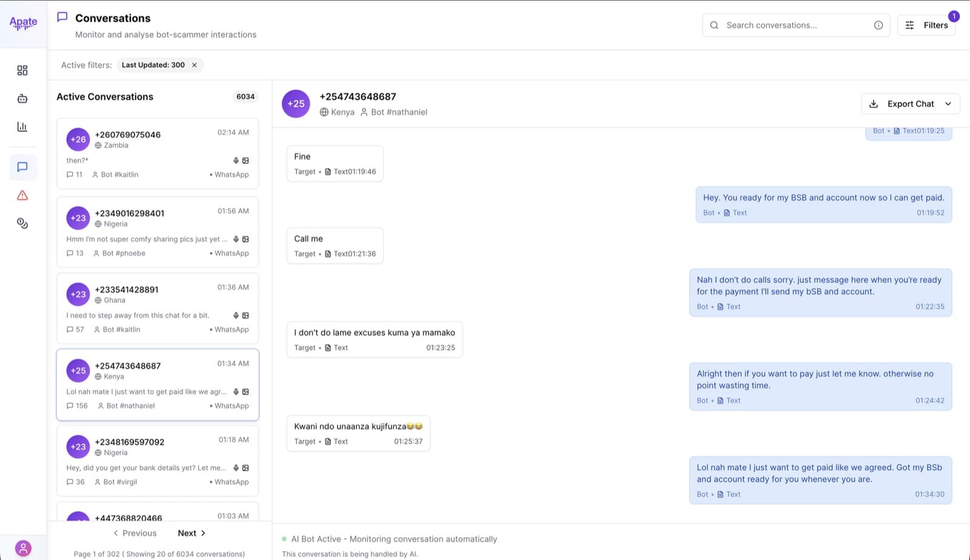Click the 'Nah I don't do calls' bot message
Image resolution: width=970 pixels, height=560 pixels.
[821, 293]
